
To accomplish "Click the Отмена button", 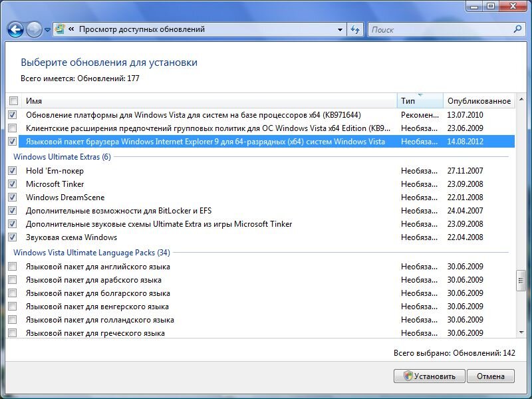I will point(490,376).
